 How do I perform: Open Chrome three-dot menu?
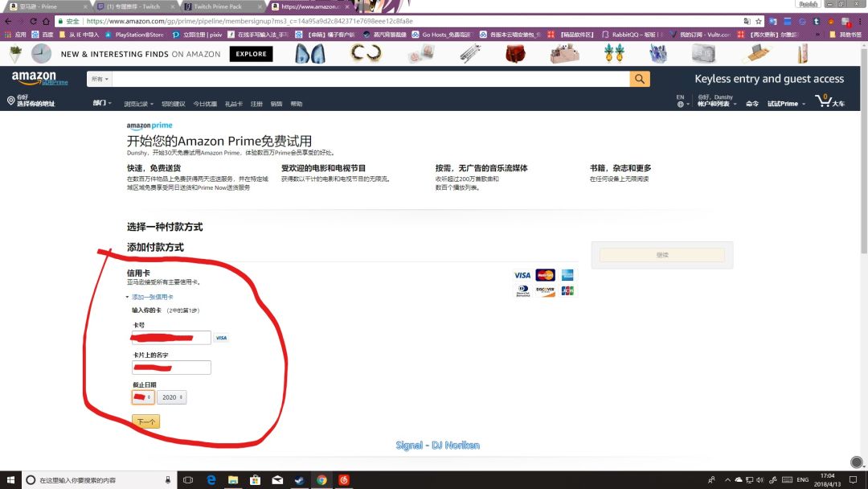(860, 21)
